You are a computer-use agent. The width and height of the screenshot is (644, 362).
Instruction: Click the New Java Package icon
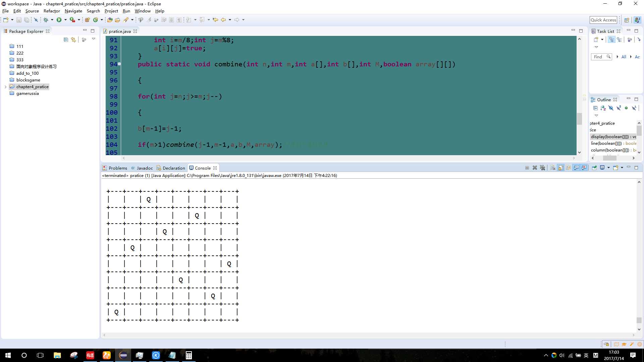(x=87, y=20)
